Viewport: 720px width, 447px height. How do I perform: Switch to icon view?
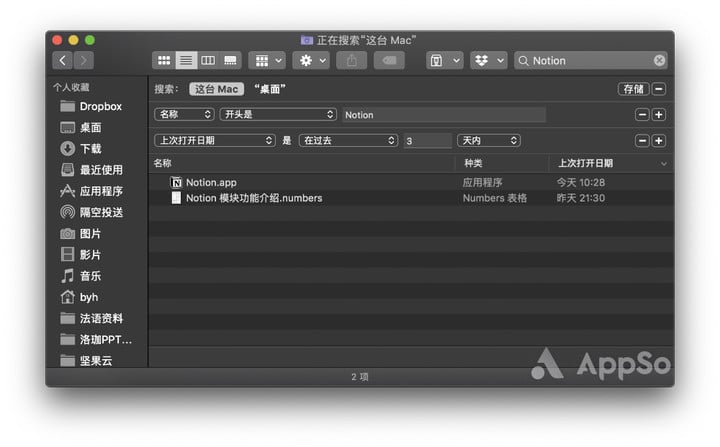(x=164, y=60)
